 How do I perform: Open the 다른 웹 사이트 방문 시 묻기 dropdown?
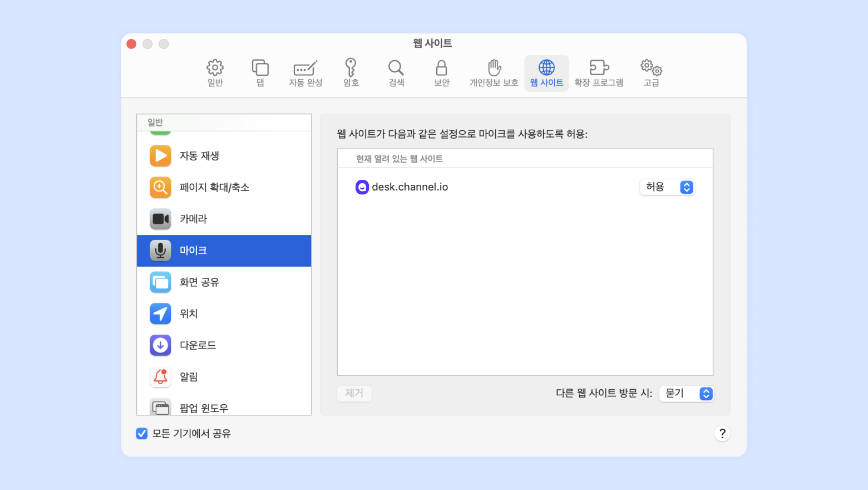point(686,393)
